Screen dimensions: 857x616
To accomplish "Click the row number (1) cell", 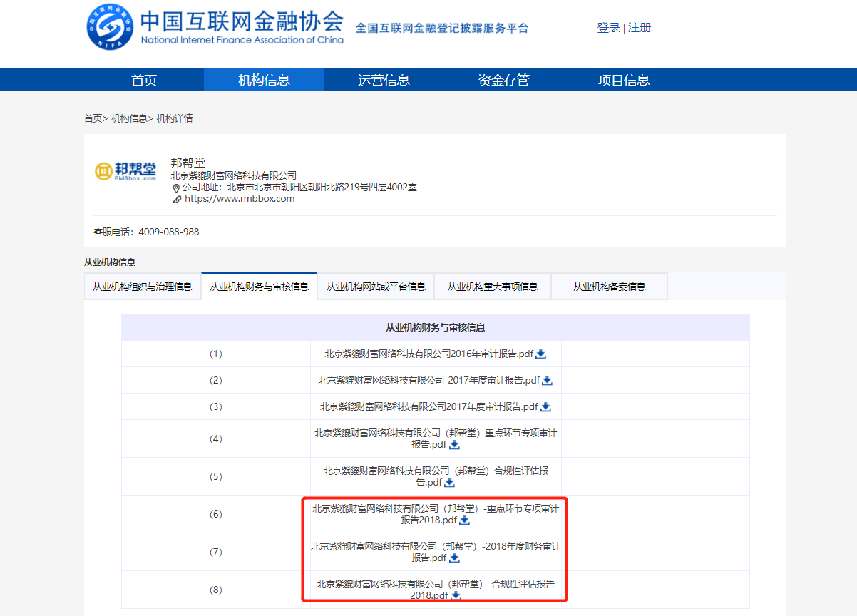I will coord(216,354).
